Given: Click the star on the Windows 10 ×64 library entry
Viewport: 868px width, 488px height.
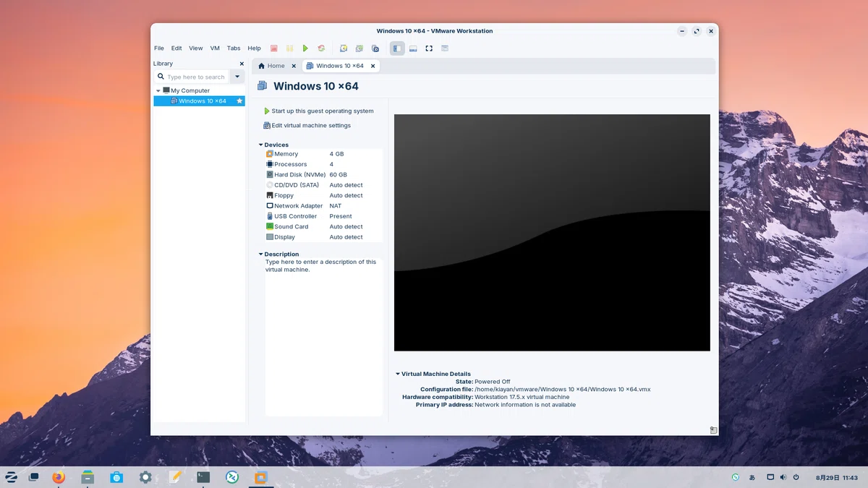Looking at the screenshot, I should (x=239, y=101).
